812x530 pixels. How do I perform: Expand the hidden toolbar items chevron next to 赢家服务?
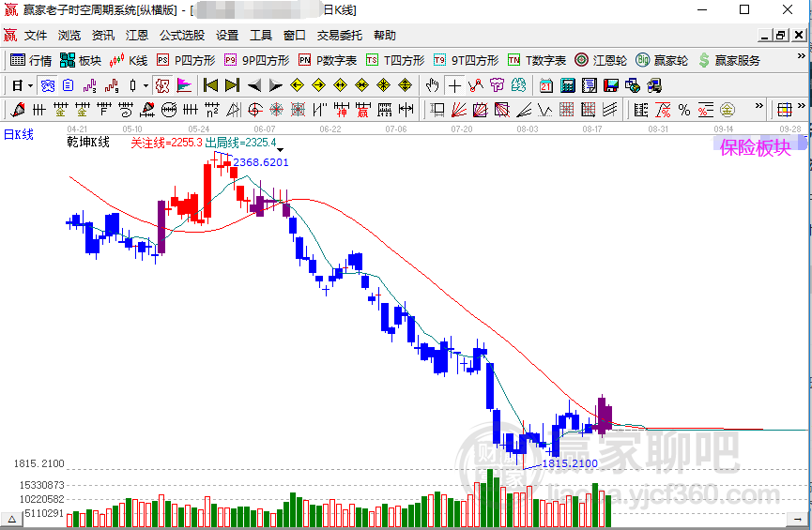click(801, 56)
